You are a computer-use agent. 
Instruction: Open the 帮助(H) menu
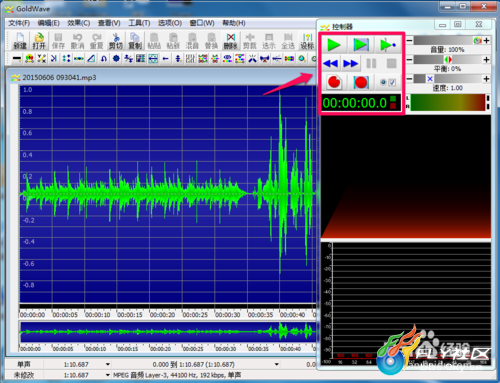click(234, 23)
